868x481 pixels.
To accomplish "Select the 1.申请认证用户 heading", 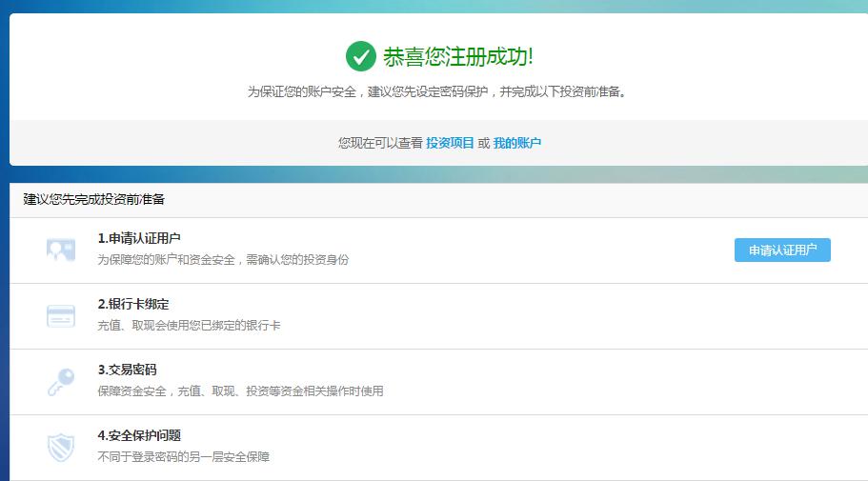I will (x=139, y=238).
